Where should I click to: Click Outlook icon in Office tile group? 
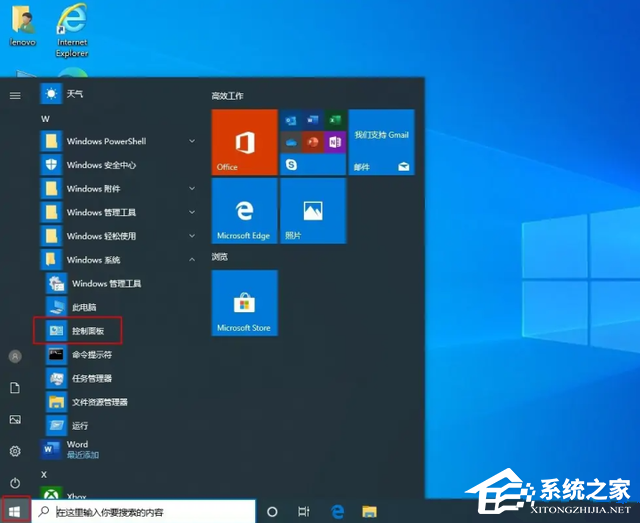coord(291,120)
